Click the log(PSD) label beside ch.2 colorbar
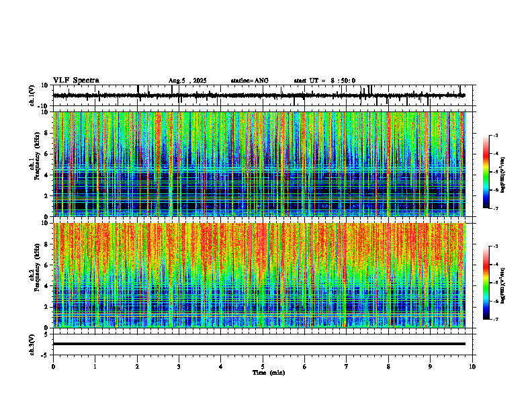532x411 pixels. click(x=503, y=286)
